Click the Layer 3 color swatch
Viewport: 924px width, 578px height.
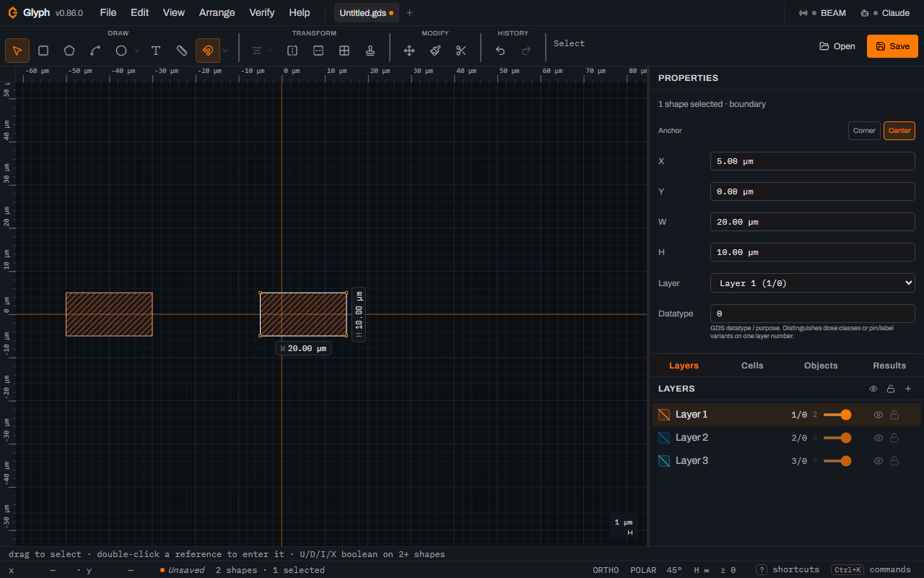pos(664,461)
